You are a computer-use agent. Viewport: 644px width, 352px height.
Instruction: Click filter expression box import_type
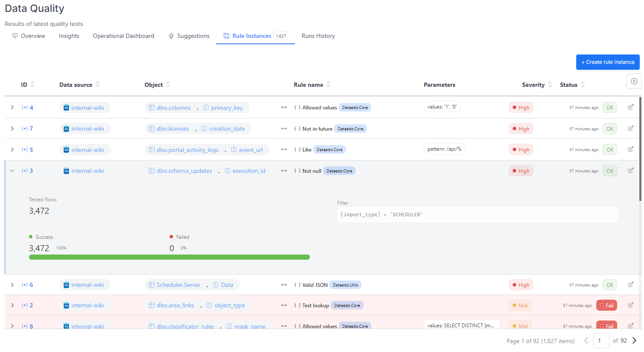477,215
